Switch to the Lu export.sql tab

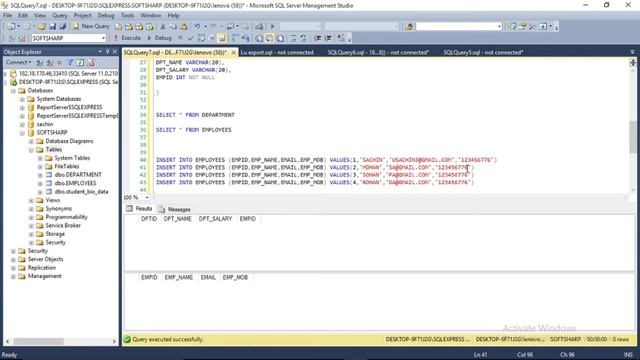click(x=277, y=53)
